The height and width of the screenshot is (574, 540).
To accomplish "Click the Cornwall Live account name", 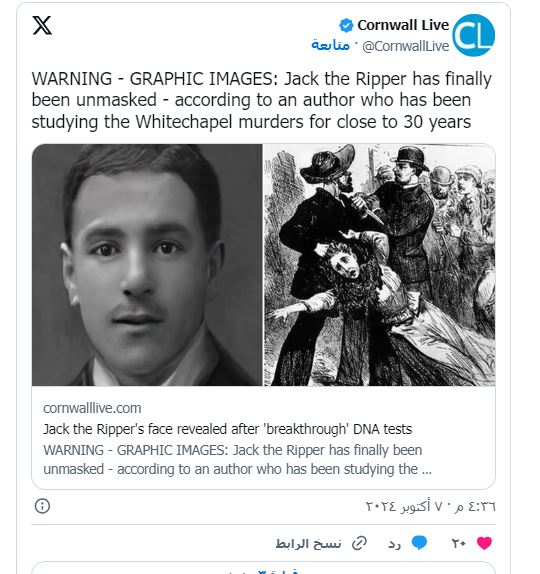I will (x=403, y=25).
